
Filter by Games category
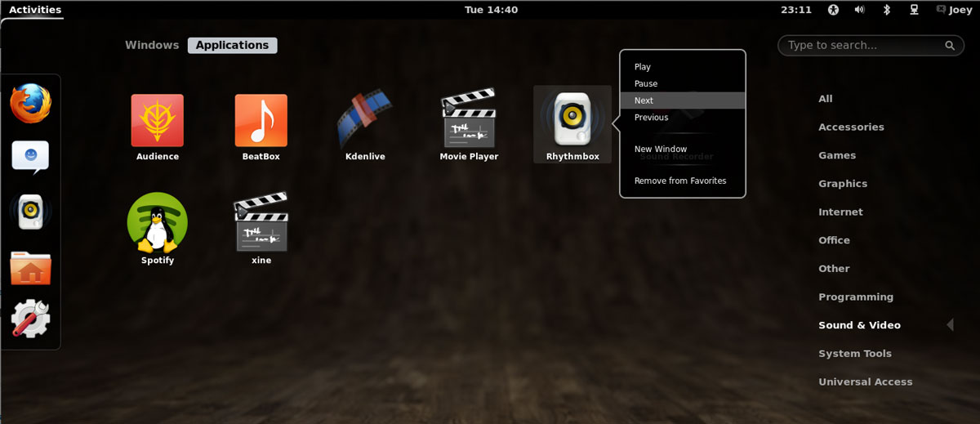pyautogui.click(x=837, y=155)
